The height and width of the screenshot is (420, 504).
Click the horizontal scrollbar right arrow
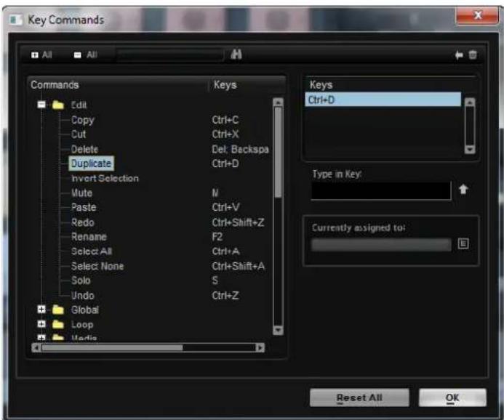tap(260, 348)
